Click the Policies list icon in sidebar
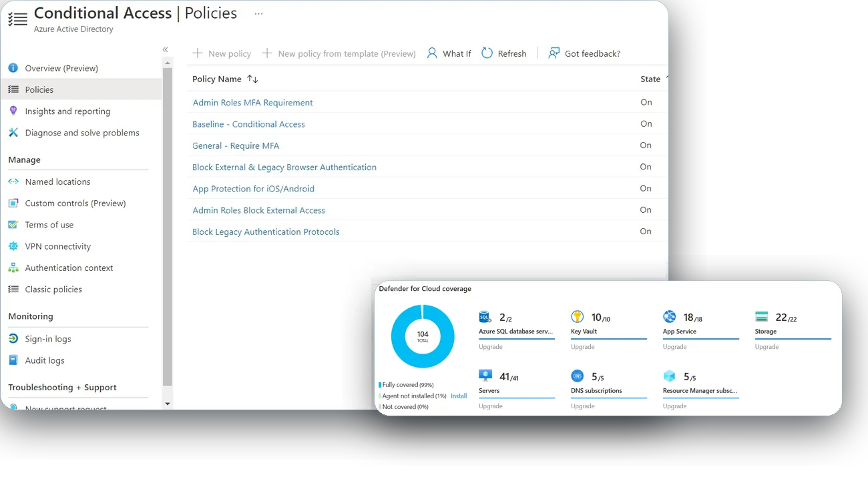 13,89
